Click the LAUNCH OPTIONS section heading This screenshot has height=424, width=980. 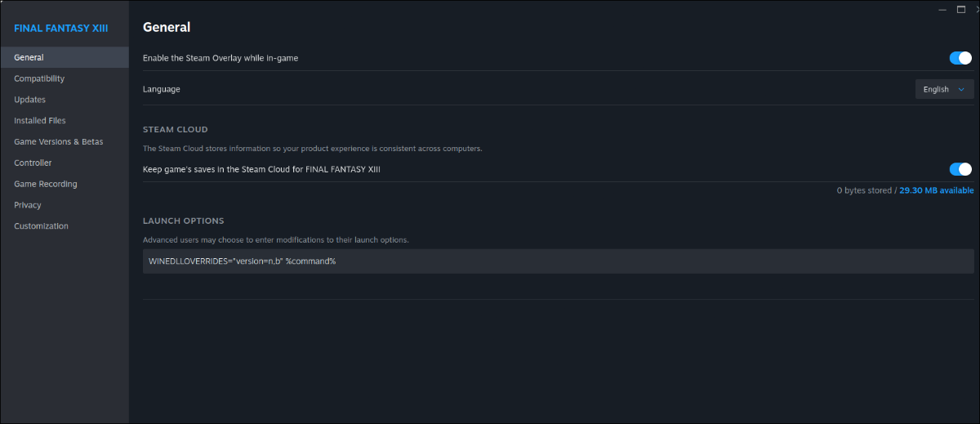click(183, 221)
